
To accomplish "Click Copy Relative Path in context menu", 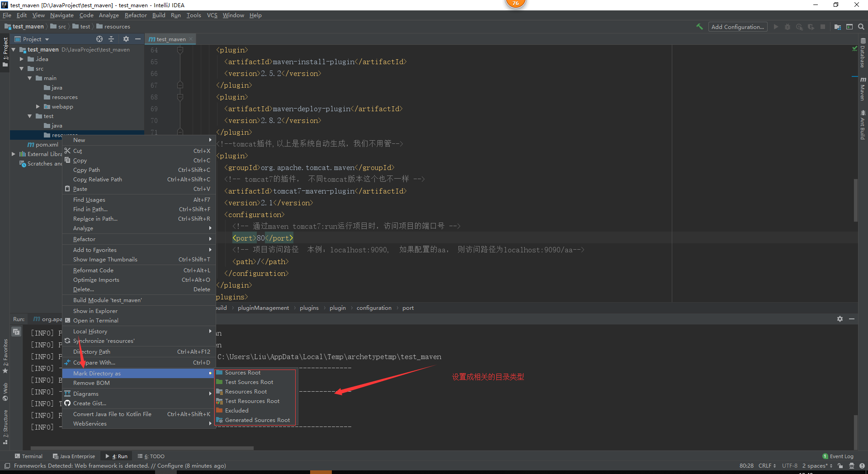I will (138, 180).
